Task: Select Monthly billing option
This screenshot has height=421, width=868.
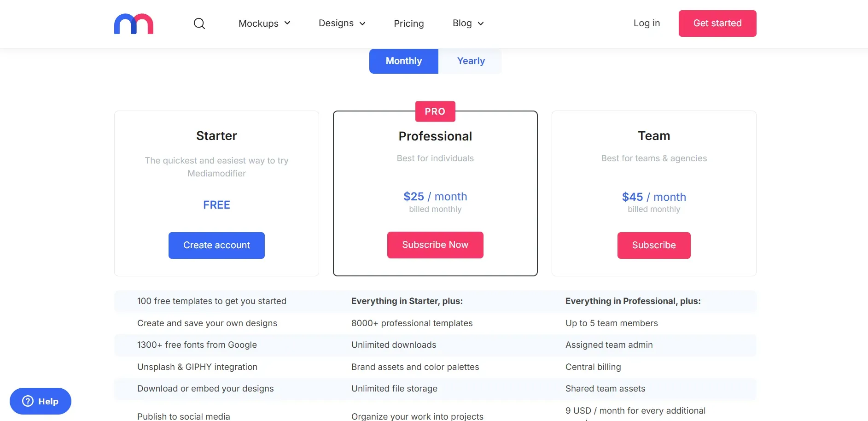Action: pos(403,60)
